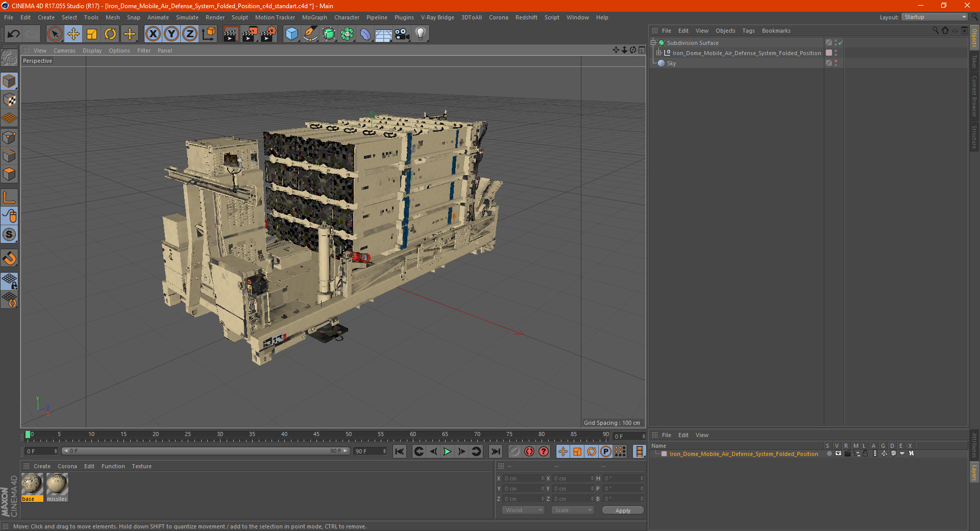Expand the Iron_Dome object tree node

coord(659,53)
